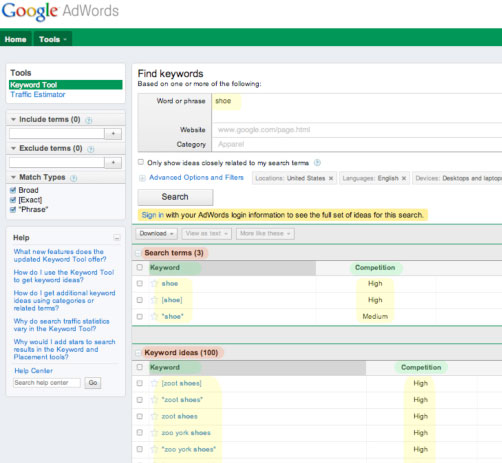This screenshot has height=463, width=502.
Task: Add the include term with plus button
Action: pyautogui.click(x=113, y=134)
